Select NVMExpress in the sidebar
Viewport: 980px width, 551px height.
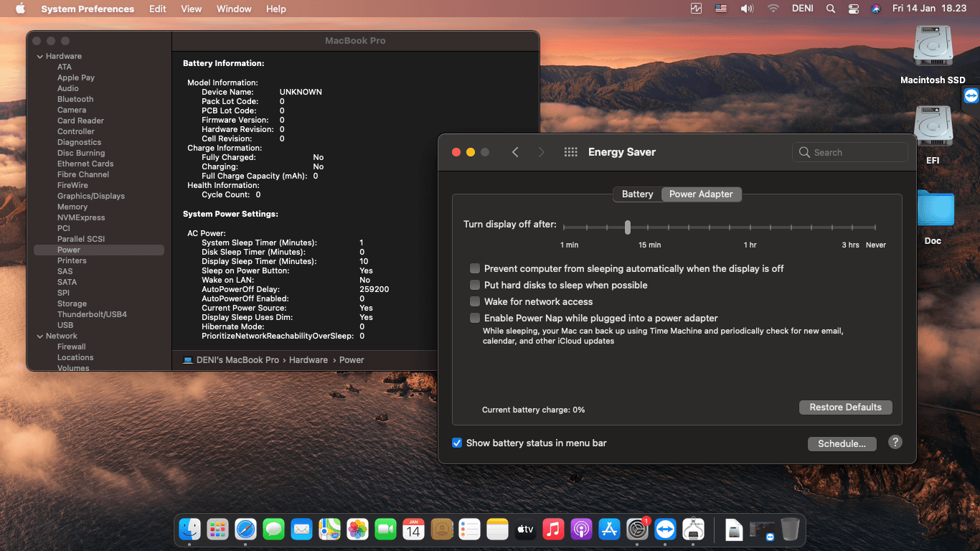(x=81, y=217)
